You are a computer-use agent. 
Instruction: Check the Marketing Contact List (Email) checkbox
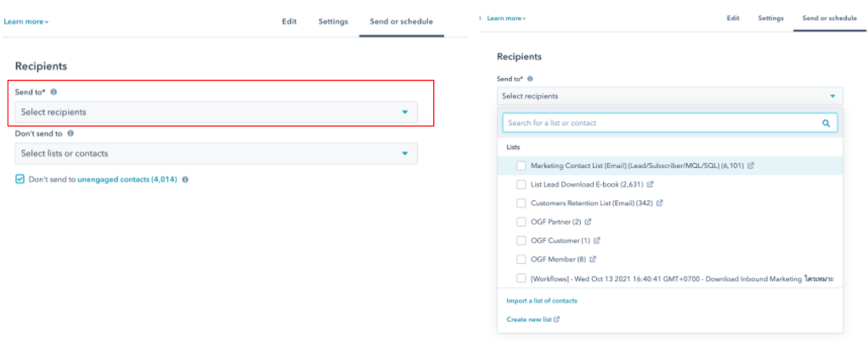pos(521,165)
